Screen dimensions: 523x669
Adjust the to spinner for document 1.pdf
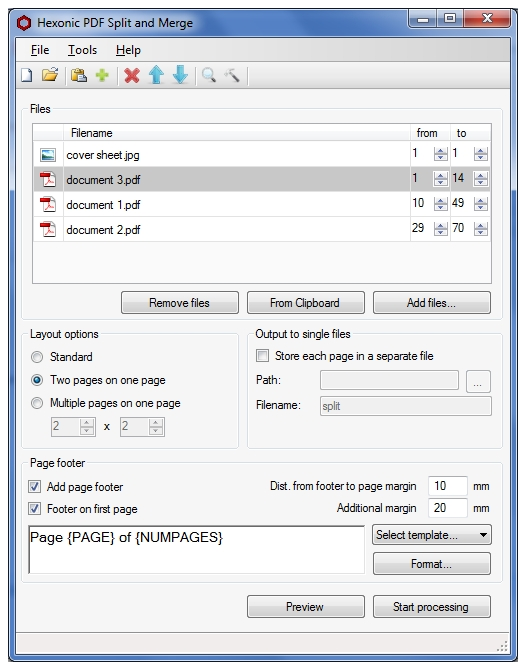pyautogui.click(x=480, y=204)
